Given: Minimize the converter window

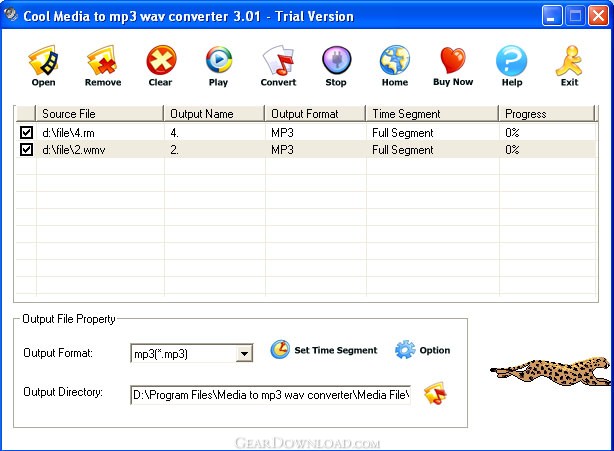Looking at the screenshot, I should pos(551,16).
